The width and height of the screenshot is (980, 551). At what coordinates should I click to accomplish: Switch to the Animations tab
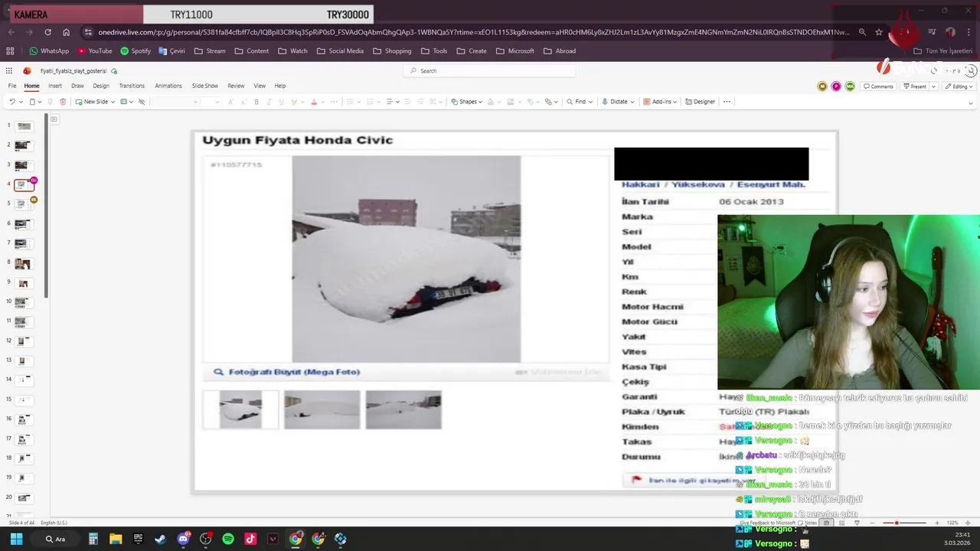[x=168, y=86]
